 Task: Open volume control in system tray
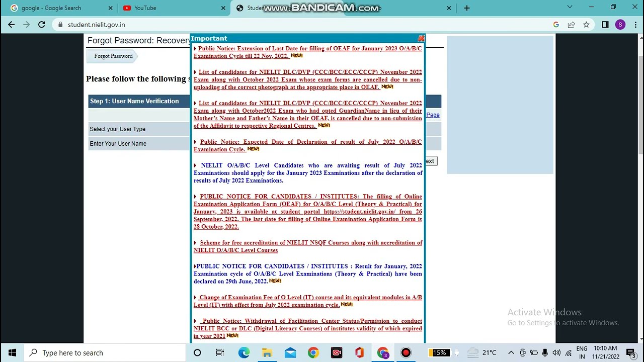pyautogui.click(x=556, y=353)
